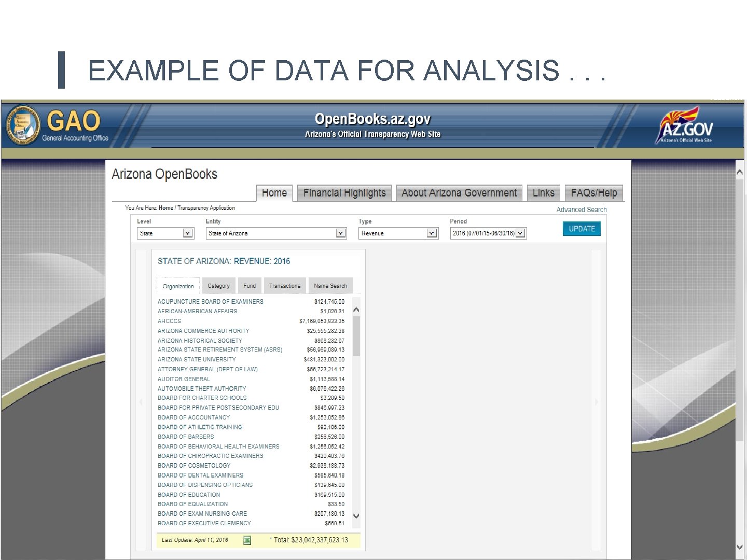Click the GAO General Accounting Office logo
The height and width of the screenshot is (560, 747).
click(57, 125)
